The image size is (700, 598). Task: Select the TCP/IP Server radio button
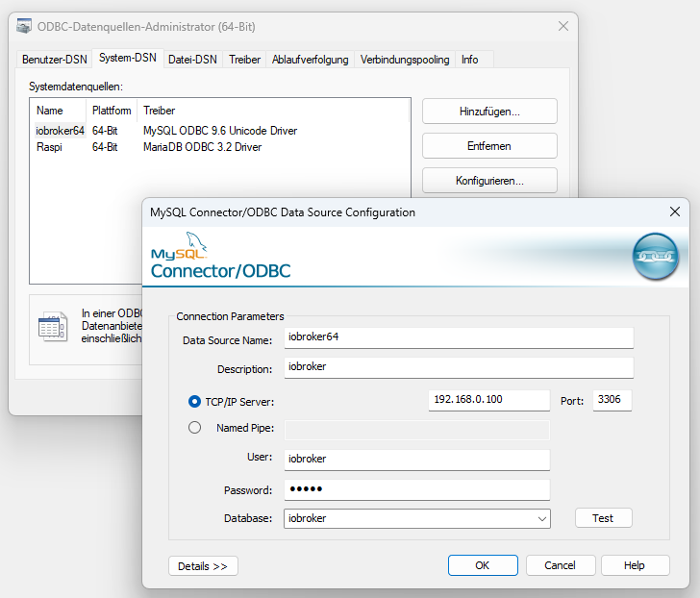[194, 402]
